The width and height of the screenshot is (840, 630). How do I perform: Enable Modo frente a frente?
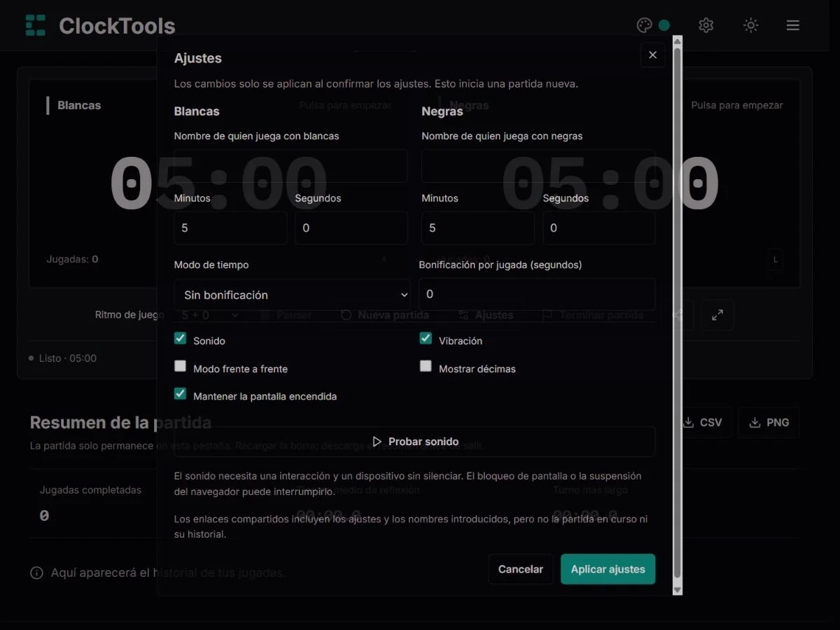181,366
